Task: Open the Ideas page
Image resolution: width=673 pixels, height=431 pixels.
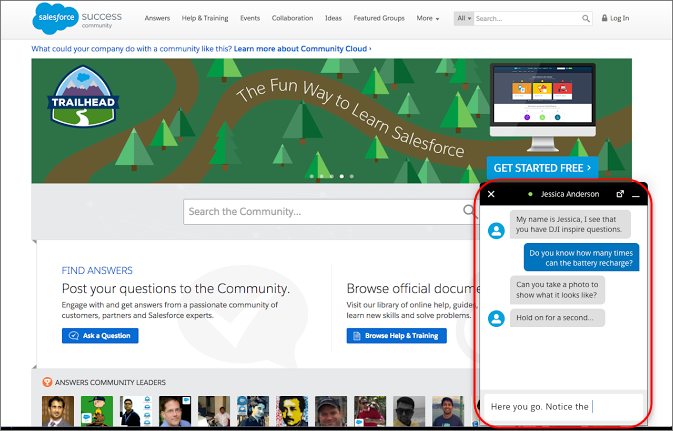Action: point(333,18)
